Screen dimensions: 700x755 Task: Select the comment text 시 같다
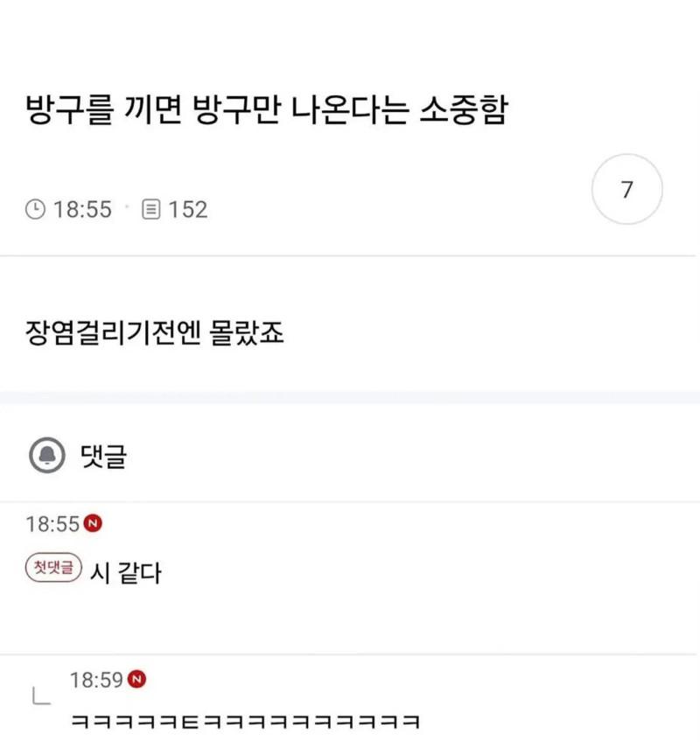click(127, 574)
